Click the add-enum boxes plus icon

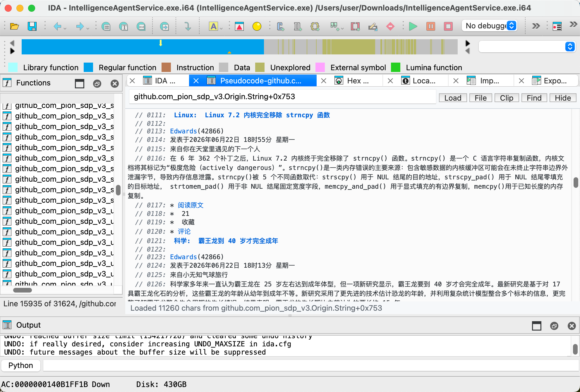[334, 27]
